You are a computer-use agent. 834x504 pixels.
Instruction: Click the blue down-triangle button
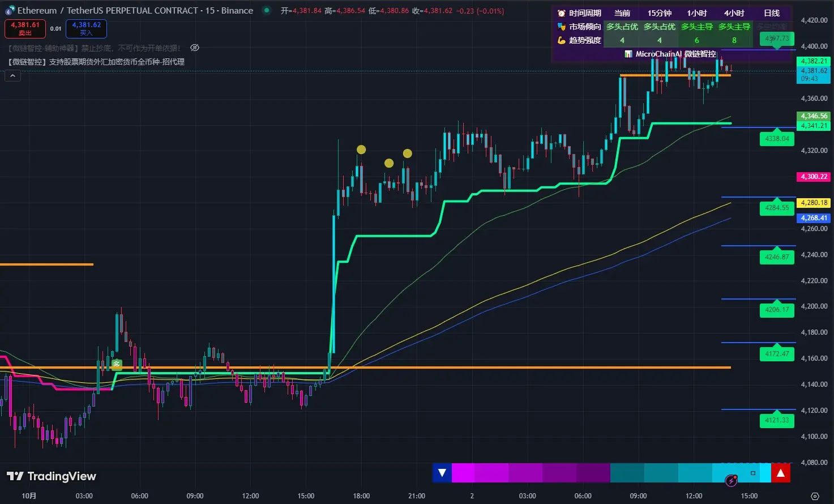tap(442, 473)
